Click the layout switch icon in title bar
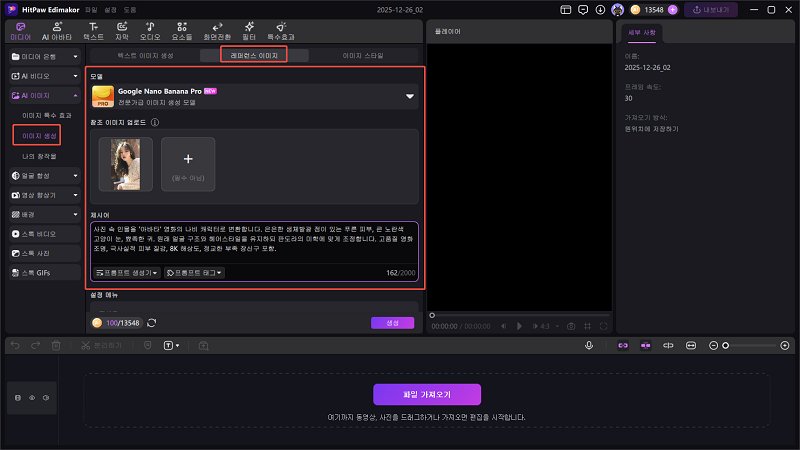Image resolution: width=800 pixels, height=450 pixels. point(565,10)
